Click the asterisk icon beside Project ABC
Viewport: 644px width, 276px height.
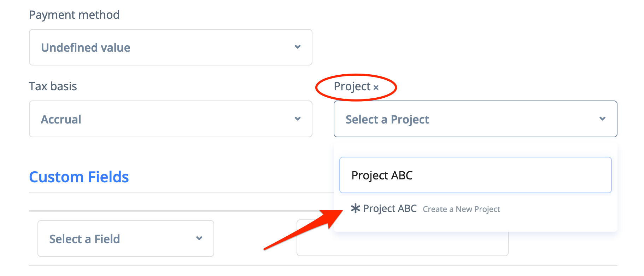pos(355,208)
